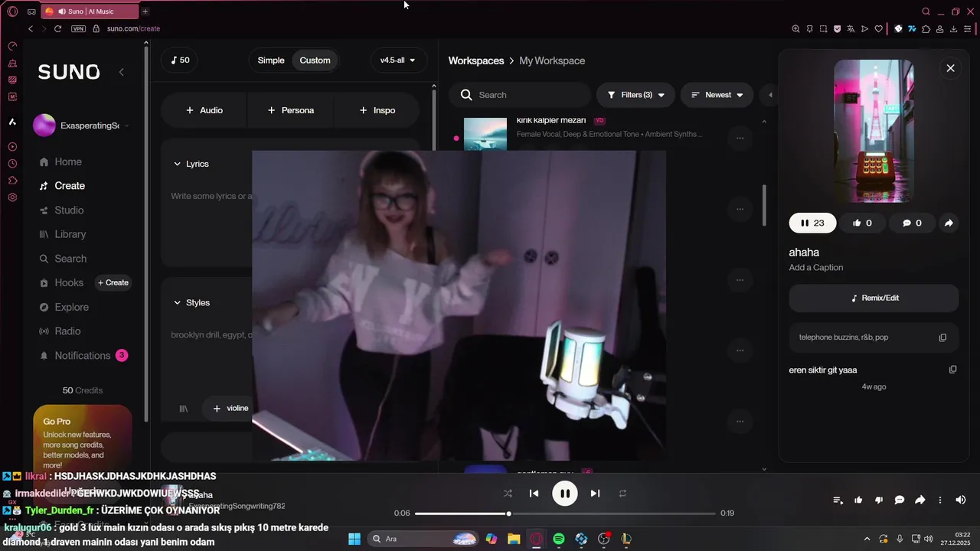Open browser ad blocker shield icon
The width and height of the screenshot is (980, 551).
pyautogui.click(x=837, y=29)
